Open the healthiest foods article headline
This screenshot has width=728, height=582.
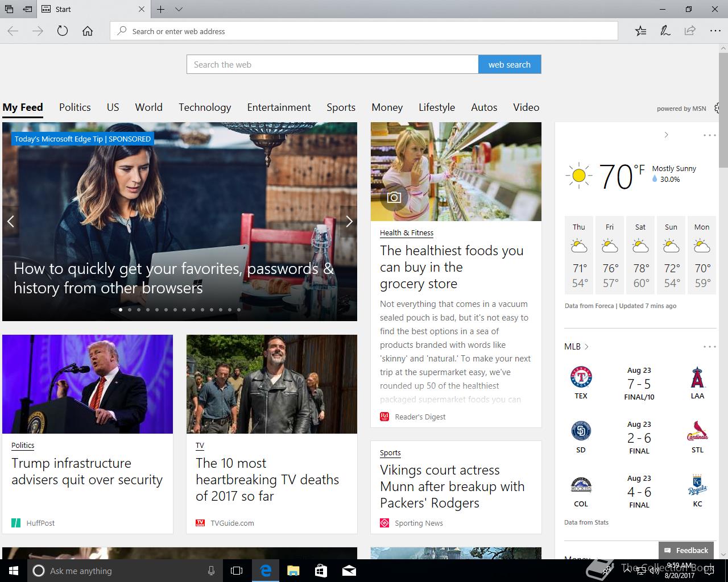tap(452, 267)
